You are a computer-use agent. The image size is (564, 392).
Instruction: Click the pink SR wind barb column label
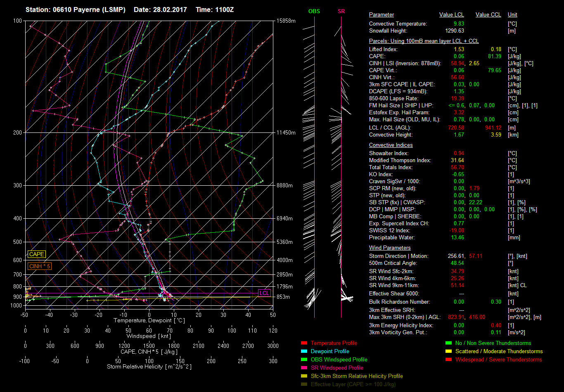pyautogui.click(x=341, y=12)
